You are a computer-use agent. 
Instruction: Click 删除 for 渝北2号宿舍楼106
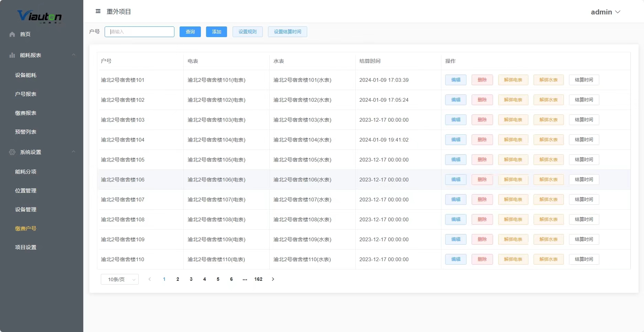(x=482, y=179)
